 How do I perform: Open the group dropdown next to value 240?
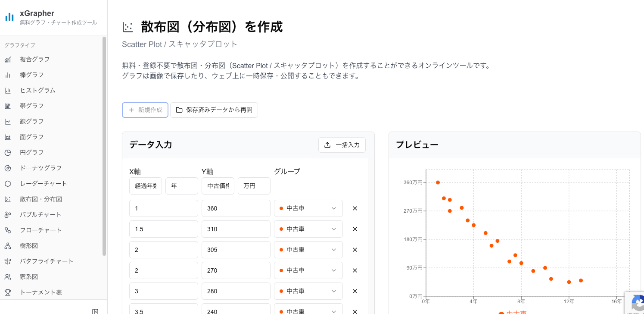308,310
